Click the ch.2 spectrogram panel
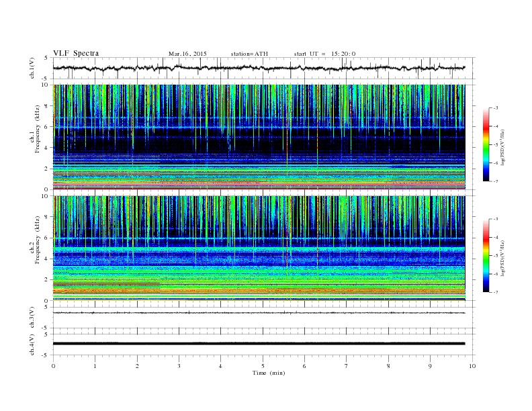Screen dimensions: 532x411 pyautogui.click(x=259, y=248)
